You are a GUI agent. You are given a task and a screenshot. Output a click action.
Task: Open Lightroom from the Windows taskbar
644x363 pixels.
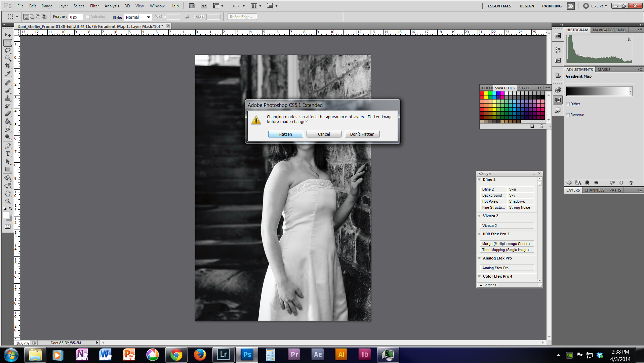click(224, 355)
